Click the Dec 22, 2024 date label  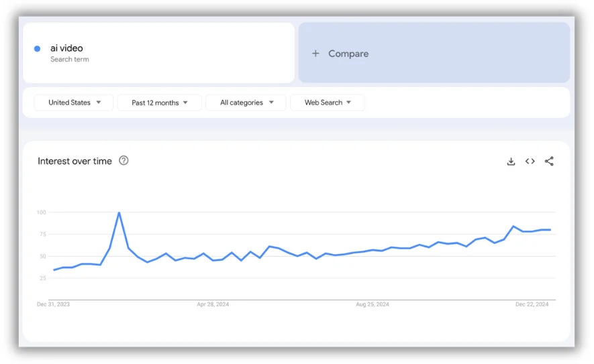[532, 304]
